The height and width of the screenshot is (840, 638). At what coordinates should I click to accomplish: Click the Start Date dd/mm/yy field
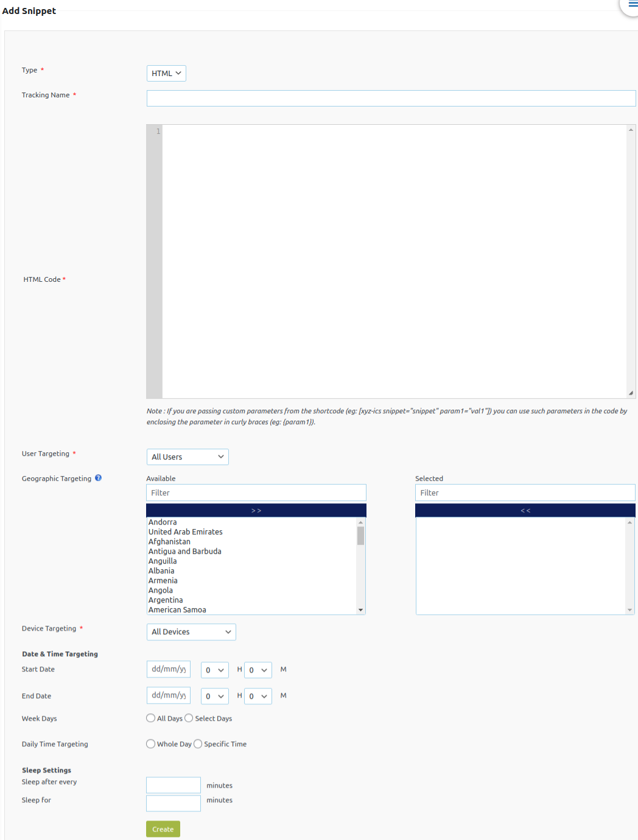[168, 669]
